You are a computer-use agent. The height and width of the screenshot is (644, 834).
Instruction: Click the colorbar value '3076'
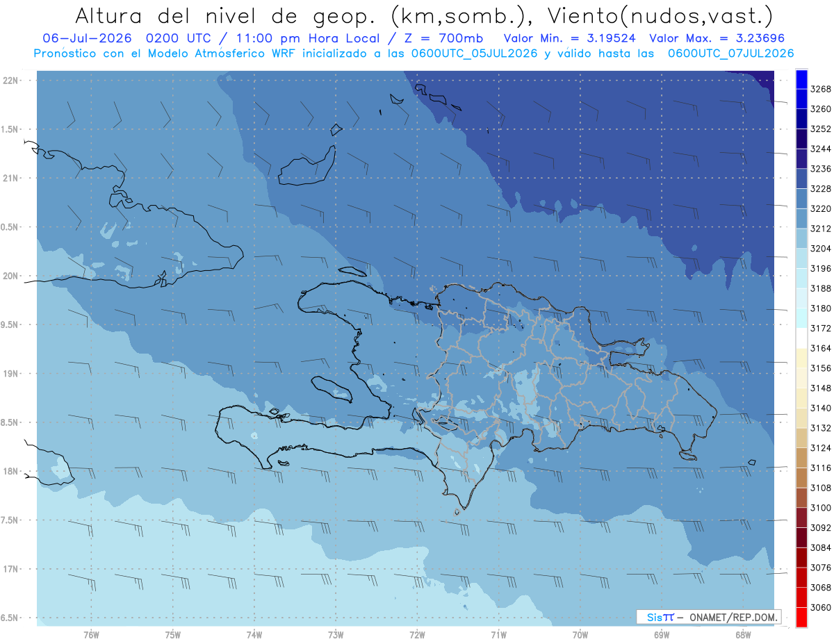pyautogui.click(x=821, y=568)
